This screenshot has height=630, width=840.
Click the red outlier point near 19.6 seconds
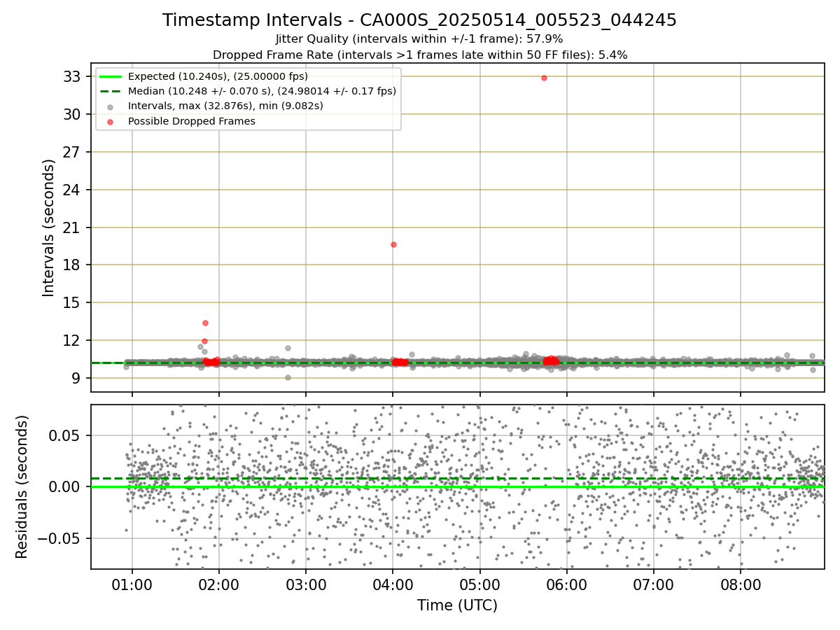(393, 244)
